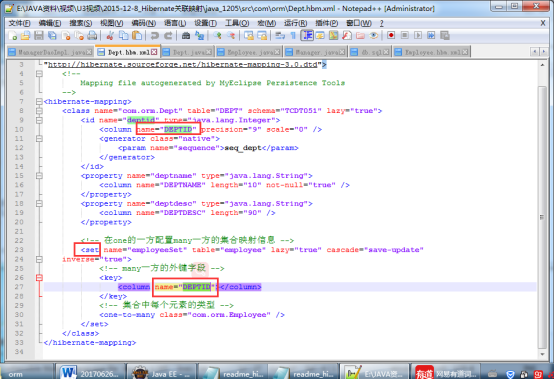Toggle file monitoring with eye icon
554x380 pixels.
pyautogui.click(x=373, y=35)
